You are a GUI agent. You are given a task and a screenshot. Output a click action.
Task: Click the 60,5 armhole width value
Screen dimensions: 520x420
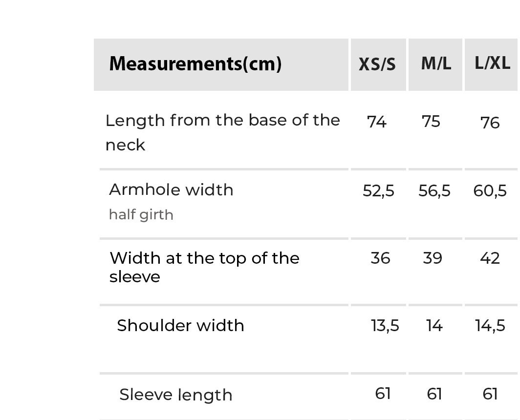click(490, 190)
